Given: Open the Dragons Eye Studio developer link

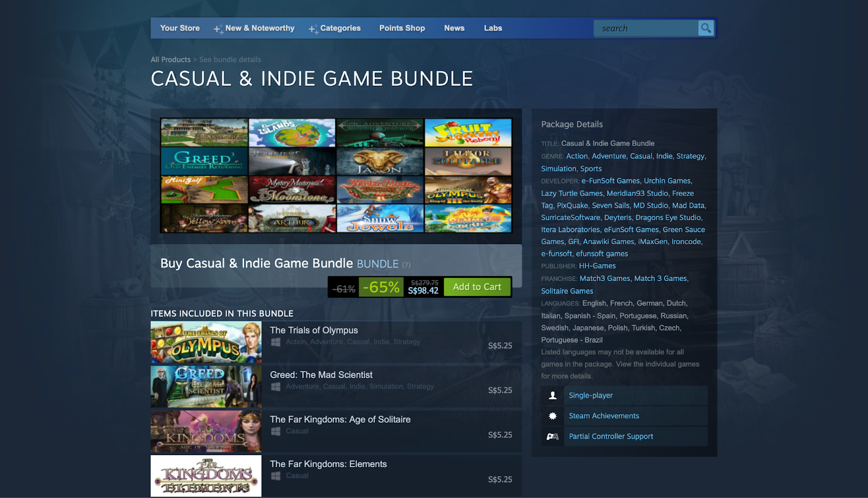Looking at the screenshot, I should [x=668, y=218].
